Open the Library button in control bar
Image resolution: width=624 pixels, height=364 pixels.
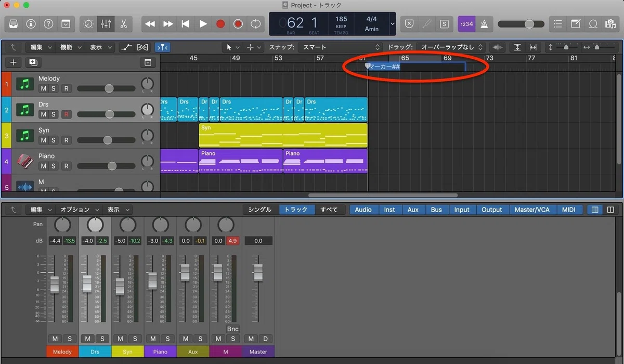(x=13, y=24)
